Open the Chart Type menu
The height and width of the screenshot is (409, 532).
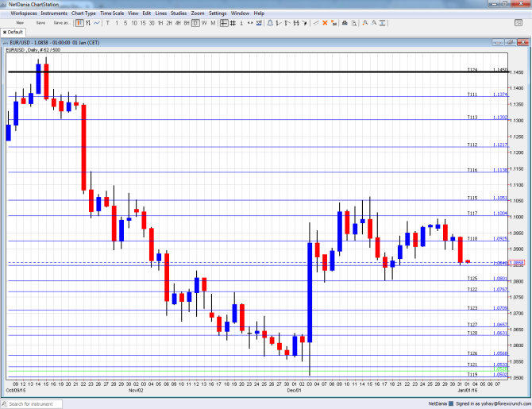[x=83, y=14]
